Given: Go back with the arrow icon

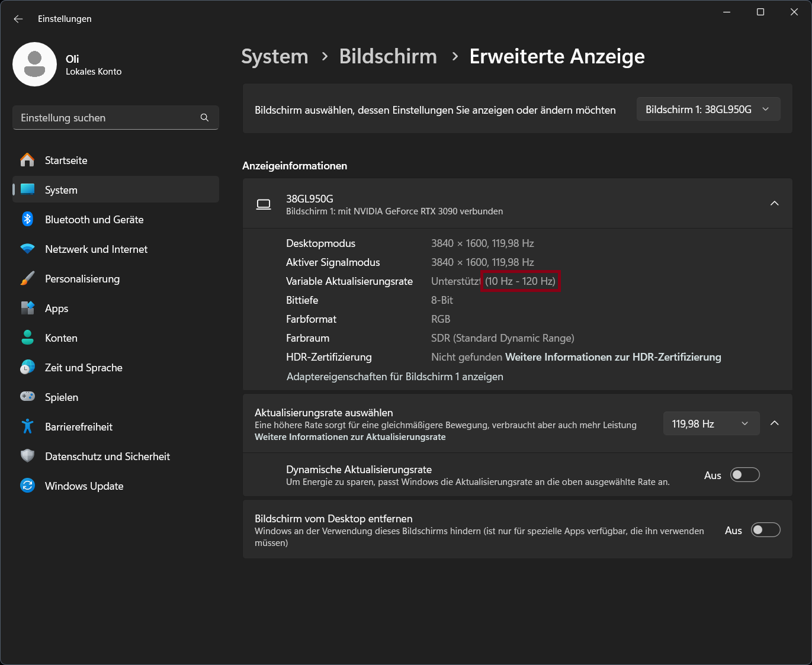Looking at the screenshot, I should tap(18, 19).
